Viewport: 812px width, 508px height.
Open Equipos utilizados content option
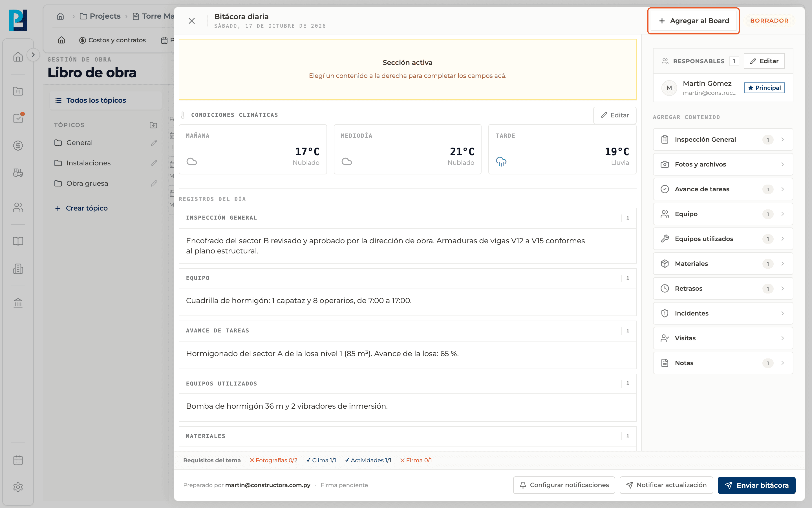[x=723, y=239]
